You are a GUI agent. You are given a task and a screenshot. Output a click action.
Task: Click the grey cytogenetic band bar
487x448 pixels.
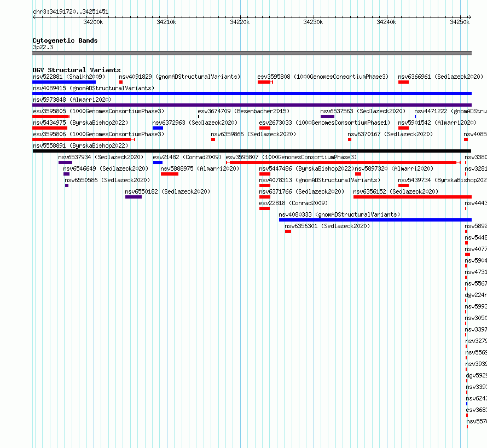252,53
